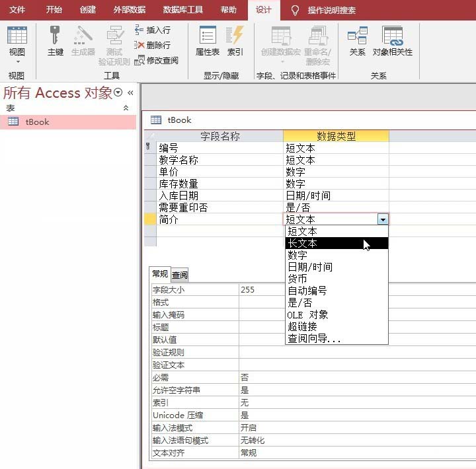Click the 主键 primary key icon
The image size is (476, 469).
pyautogui.click(x=56, y=35)
